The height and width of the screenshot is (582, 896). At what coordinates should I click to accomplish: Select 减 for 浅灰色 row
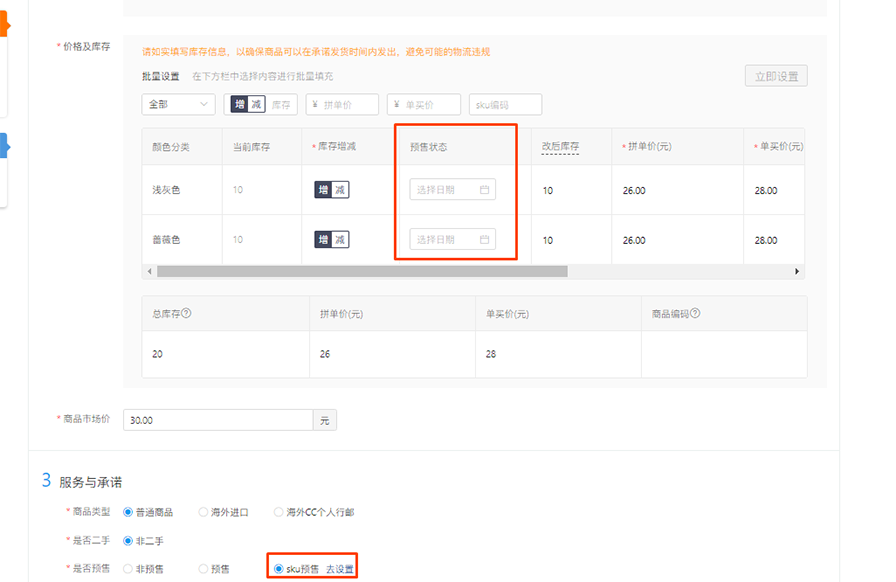click(340, 190)
